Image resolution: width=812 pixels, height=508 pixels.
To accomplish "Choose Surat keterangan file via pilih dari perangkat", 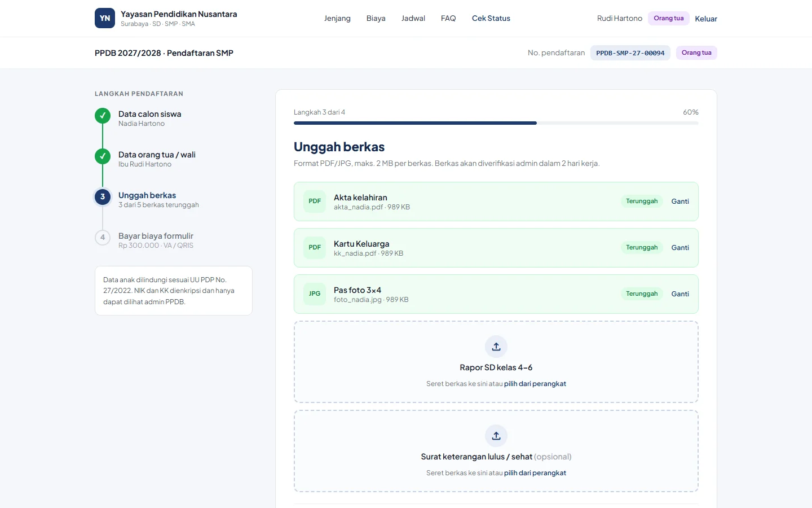I will click(535, 473).
